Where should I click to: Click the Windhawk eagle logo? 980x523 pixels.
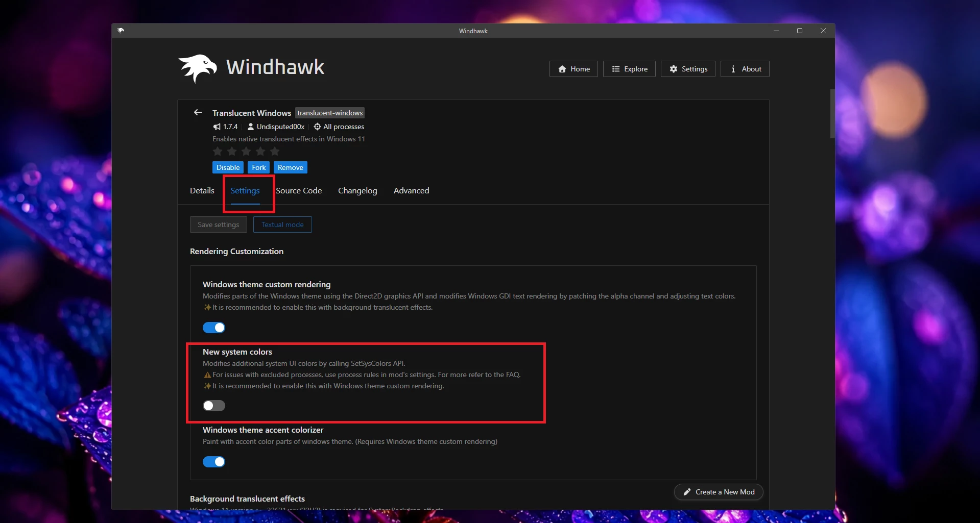click(198, 68)
